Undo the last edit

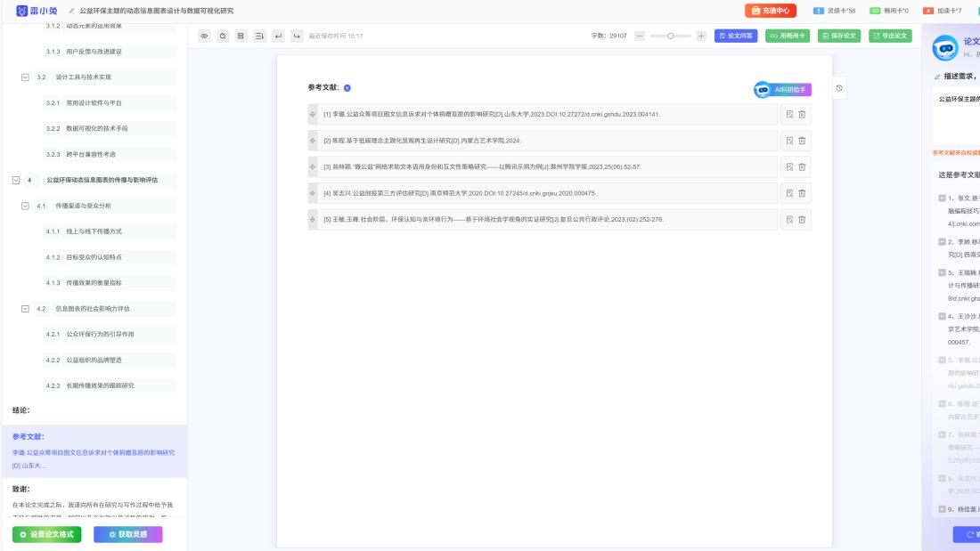click(278, 36)
